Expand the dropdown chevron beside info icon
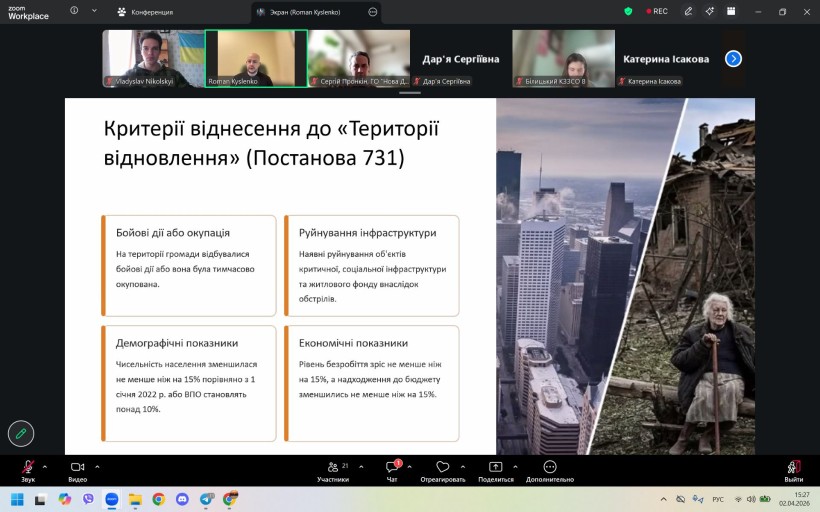 tap(94, 10)
